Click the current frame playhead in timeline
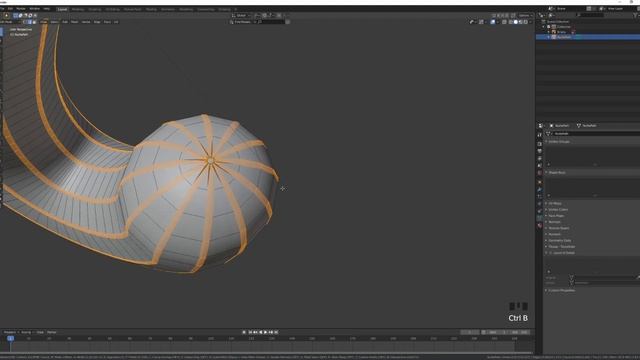This screenshot has height=360, width=640. (x=11, y=338)
